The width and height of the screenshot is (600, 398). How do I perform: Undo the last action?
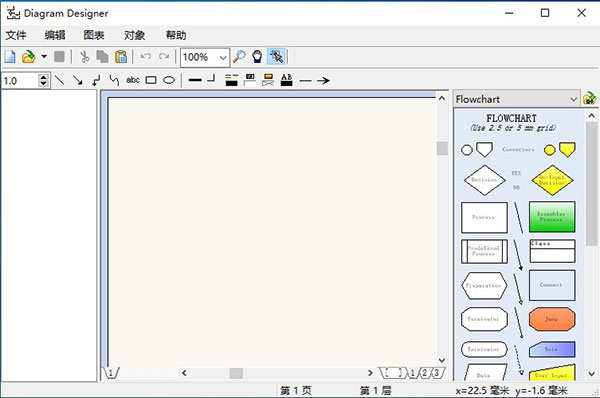click(x=145, y=57)
